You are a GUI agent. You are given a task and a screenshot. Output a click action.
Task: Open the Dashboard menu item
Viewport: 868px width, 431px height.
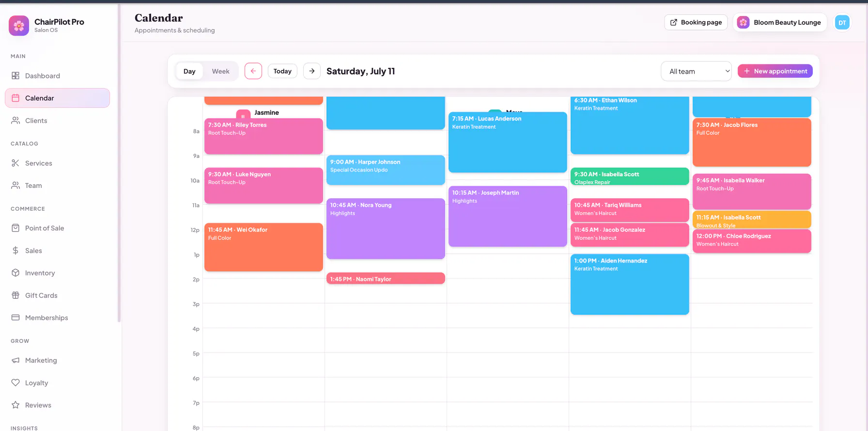click(57, 76)
